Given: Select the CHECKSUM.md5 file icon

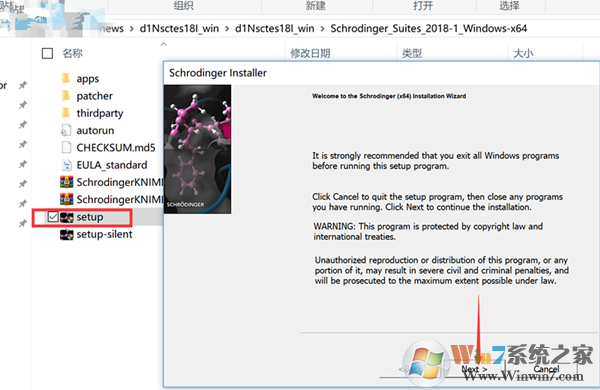Looking at the screenshot, I should (66, 147).
